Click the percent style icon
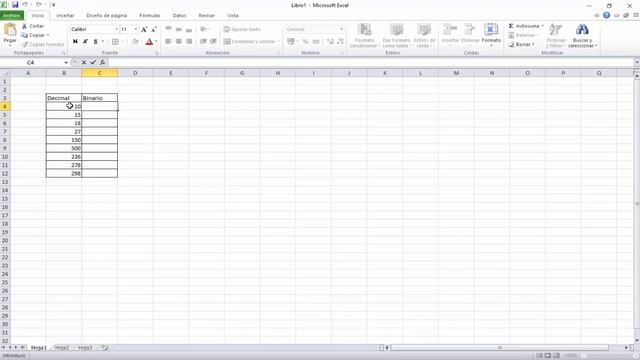 point(305,42)
